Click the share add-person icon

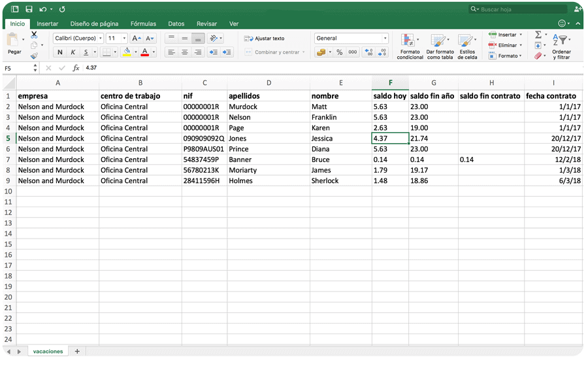tap(578, 9)
